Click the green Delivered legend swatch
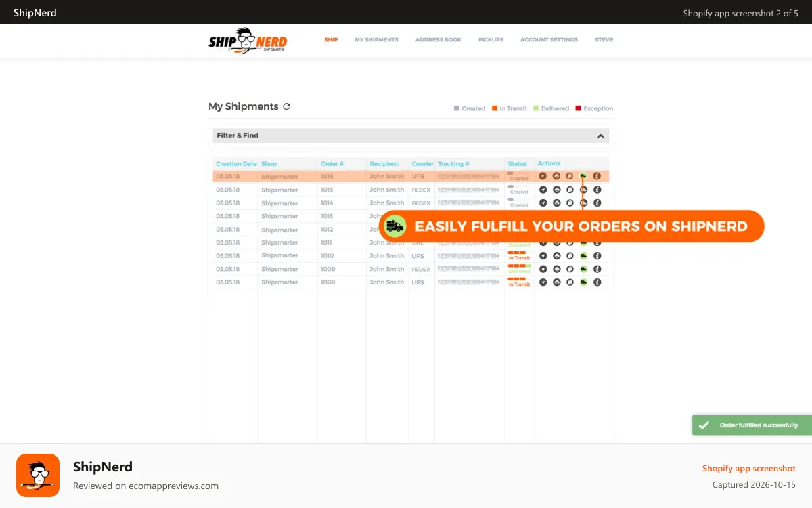This screenshot has width=812, height=508. point(536,108)
